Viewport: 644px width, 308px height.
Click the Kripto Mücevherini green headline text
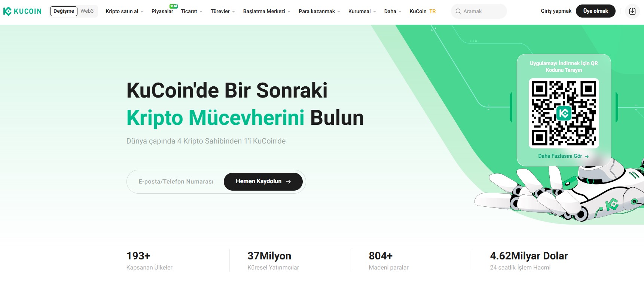pos(216,118)
